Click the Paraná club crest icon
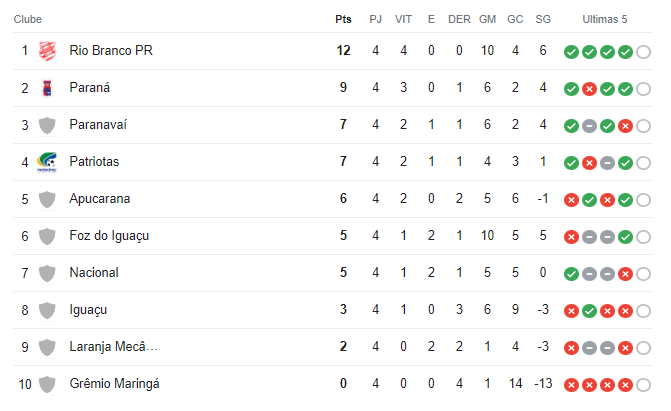This screenshot has width=671, height=411. [46, 88]
